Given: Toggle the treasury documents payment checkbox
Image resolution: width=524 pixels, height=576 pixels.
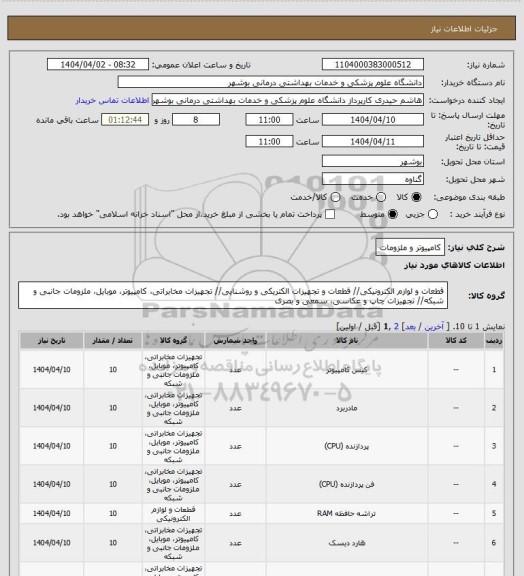Looking at the screenshot, I should click(330, 214).
